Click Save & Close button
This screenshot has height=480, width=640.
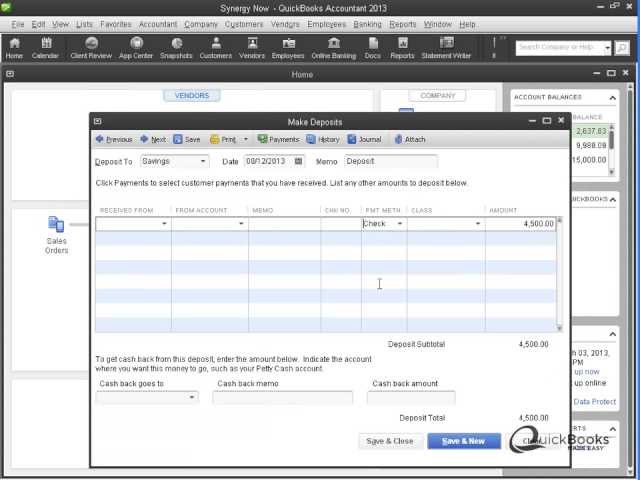click(x=390, y=441)
